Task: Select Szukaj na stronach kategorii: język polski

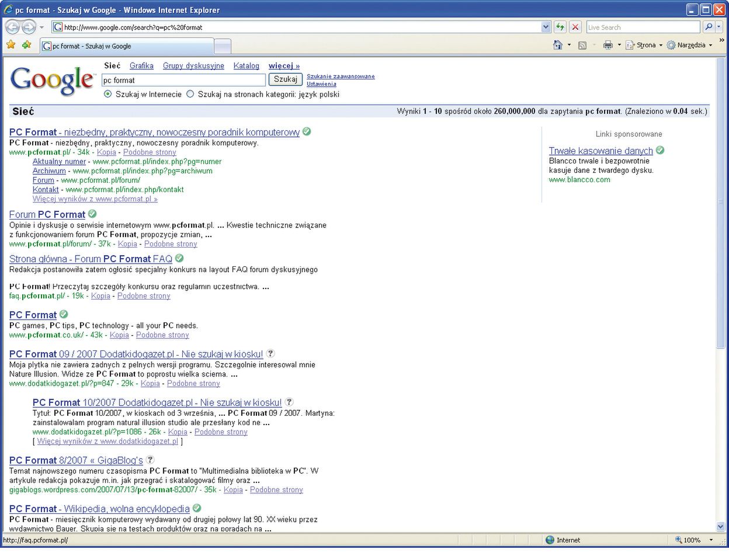Action: point(190,94)
